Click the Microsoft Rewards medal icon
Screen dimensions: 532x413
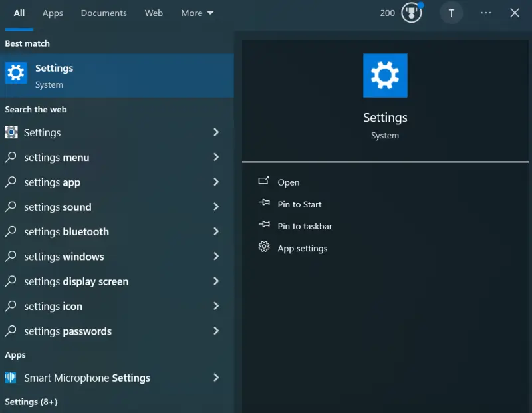click(410, 13)
